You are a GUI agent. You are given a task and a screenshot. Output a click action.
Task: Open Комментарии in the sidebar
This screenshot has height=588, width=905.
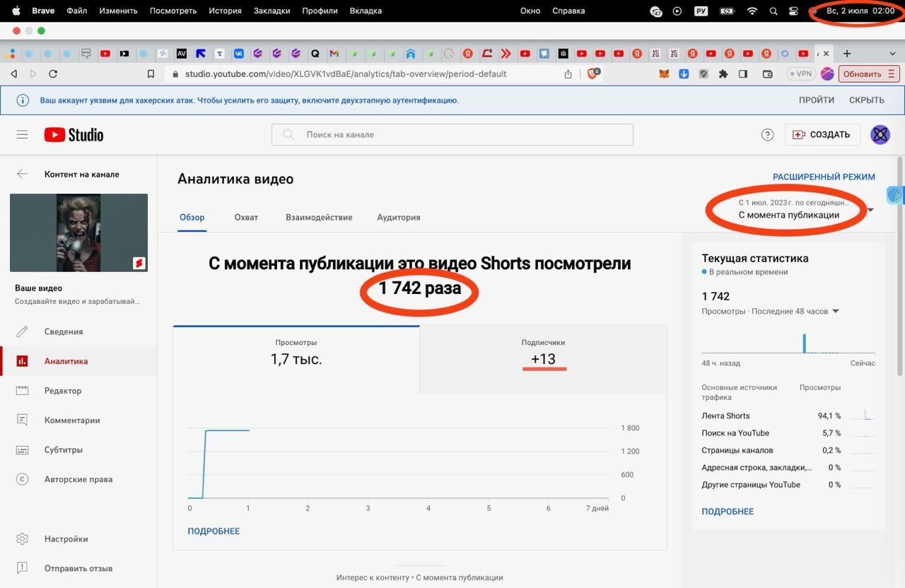click(71, 421)
